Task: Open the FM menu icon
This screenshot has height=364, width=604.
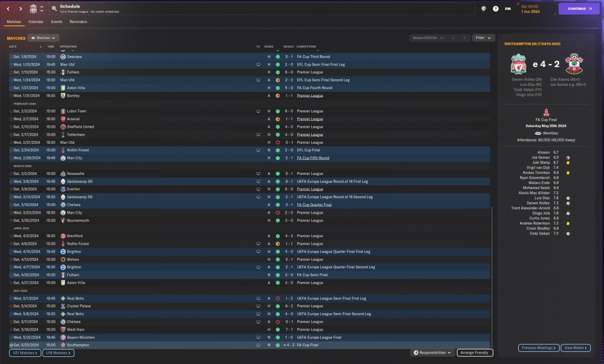Action: (x=508, y=9)
